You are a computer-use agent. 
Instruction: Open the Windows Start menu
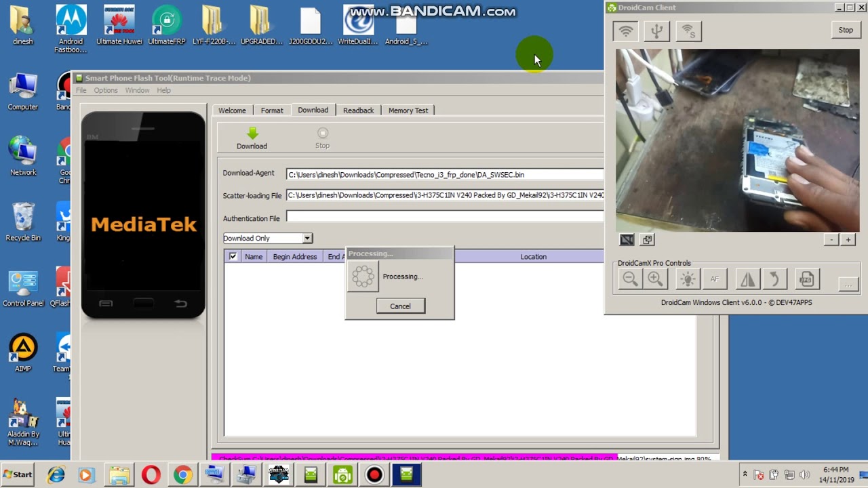pos(18,474)
